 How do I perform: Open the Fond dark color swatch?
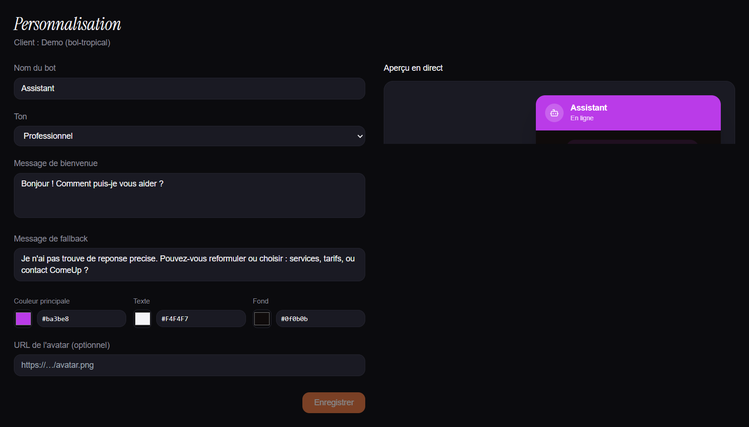pos(262,319)
